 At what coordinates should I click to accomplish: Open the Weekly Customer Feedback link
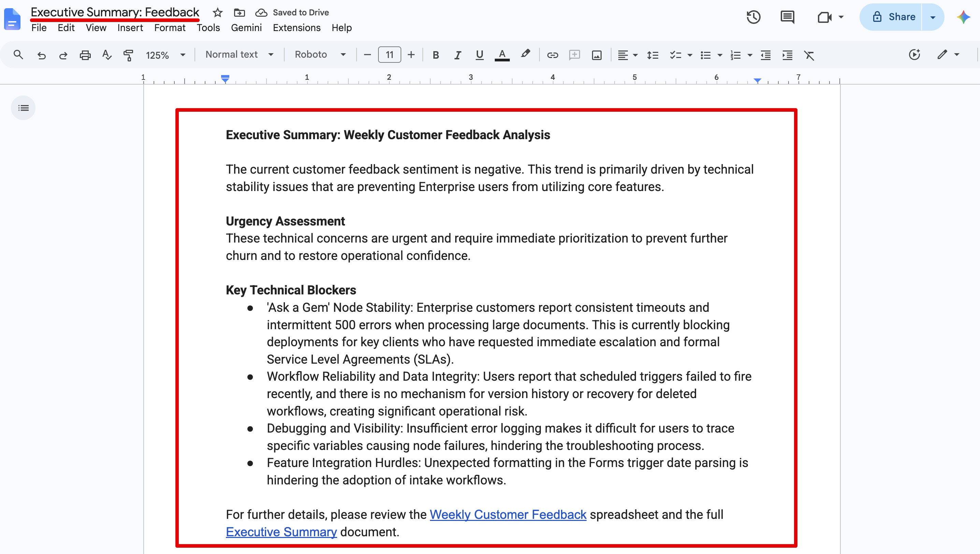[x=508, y=514]
